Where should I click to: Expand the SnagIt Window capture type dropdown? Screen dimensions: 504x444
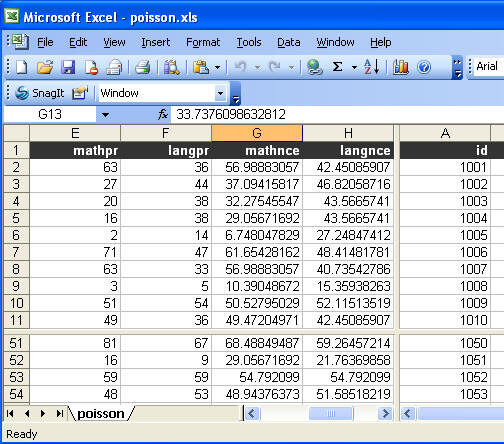[x=220, y=93]
